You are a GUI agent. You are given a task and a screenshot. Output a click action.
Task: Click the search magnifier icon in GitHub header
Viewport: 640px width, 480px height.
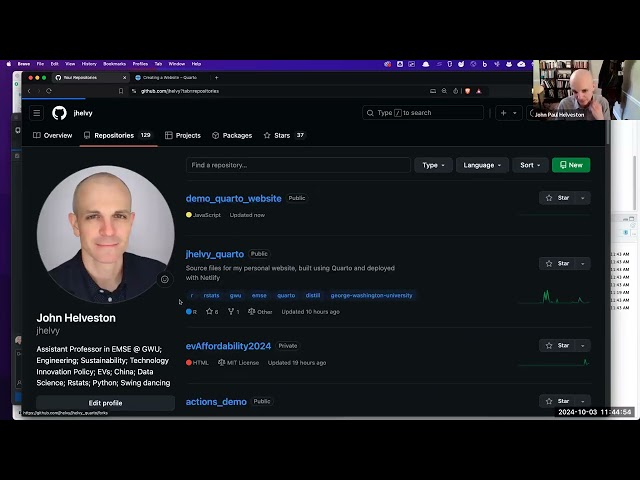[x=370, y=113]
